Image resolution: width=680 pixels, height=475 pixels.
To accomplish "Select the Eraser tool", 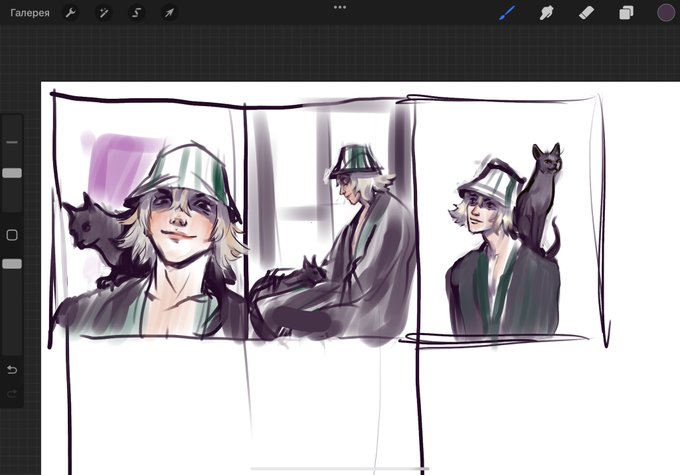I will [x=586, y=13].
